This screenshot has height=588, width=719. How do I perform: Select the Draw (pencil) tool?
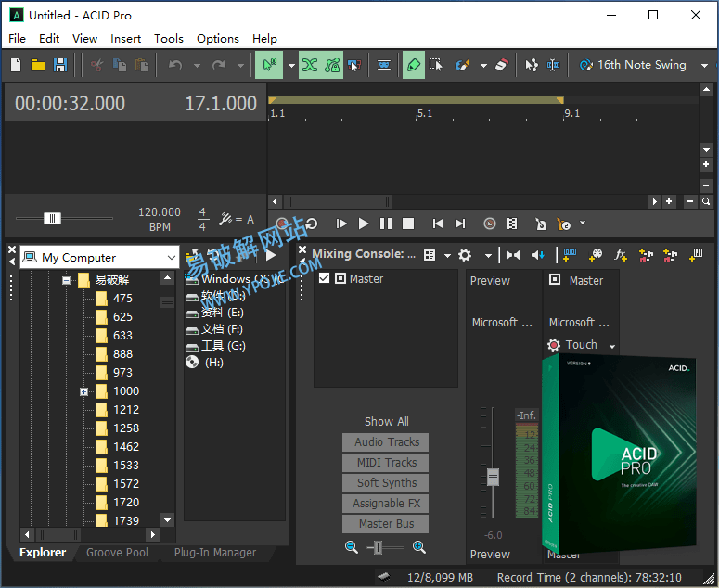[x=413, y=65]
